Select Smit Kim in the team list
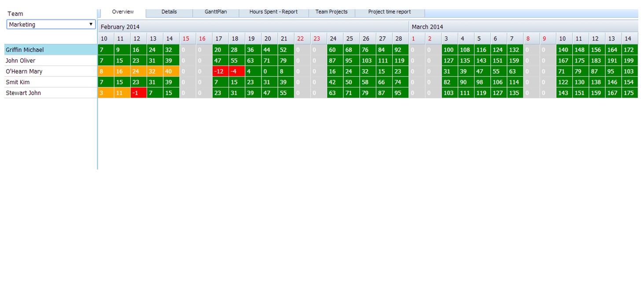644x298 pixels. tap(51, 82)
